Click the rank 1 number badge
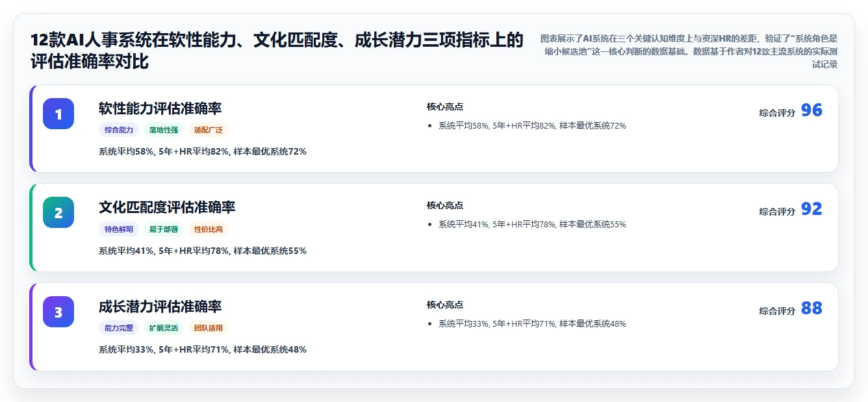This screenshot has height=402, width=868. (x=58, y=114)
